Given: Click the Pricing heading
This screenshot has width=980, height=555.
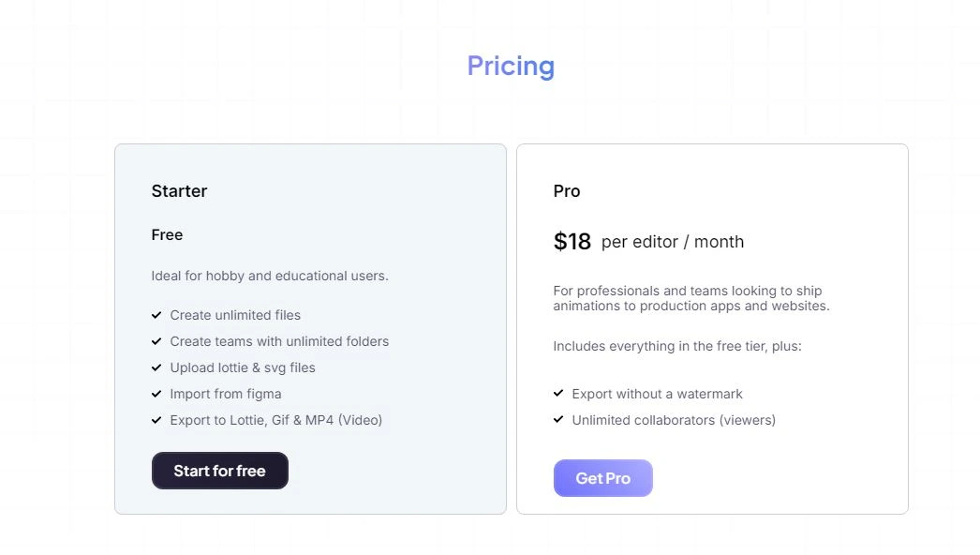Looking at the screenshot, I should pyautogui.click(x=511, y=67).
